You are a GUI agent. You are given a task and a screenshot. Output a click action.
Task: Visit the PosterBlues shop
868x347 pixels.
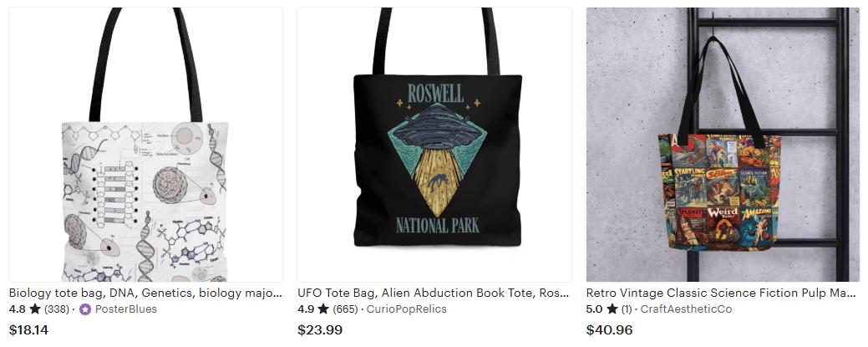click(x=126, y=309)
